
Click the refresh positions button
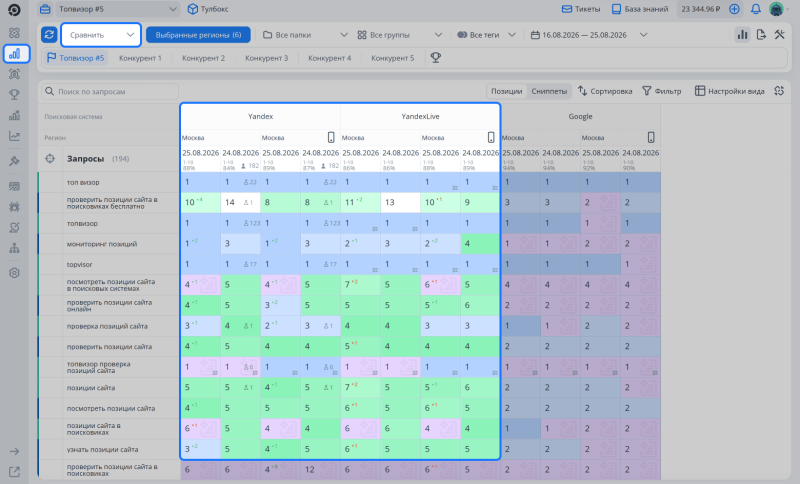(x=49, y=35)
